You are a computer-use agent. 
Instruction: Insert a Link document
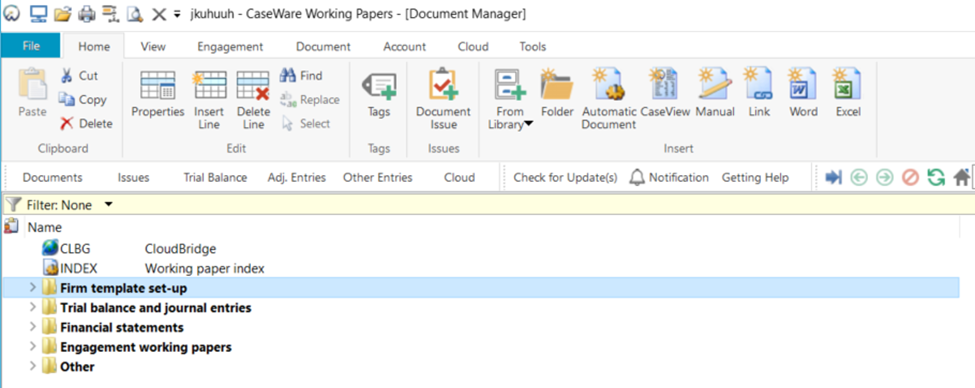coord(759,85)
